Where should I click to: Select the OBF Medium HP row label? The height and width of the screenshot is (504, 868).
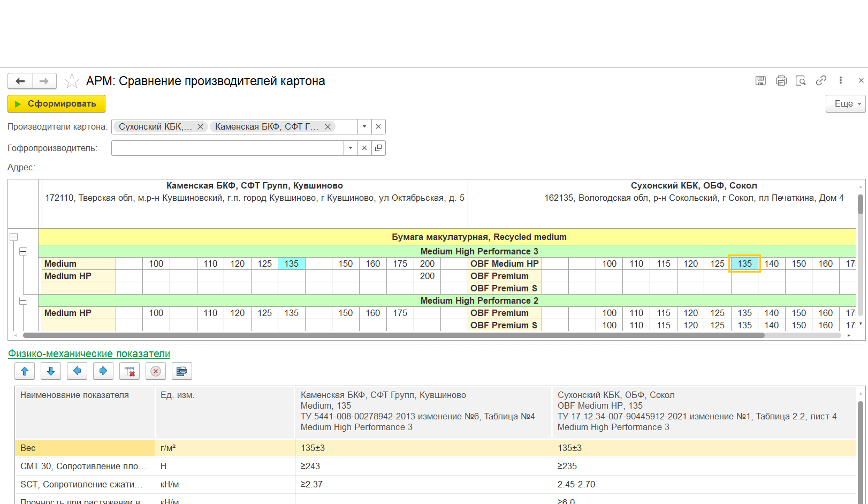(505, 264)
